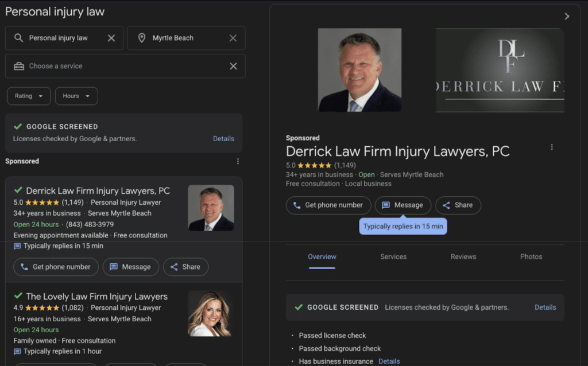Click Message button in Derrick list card
The height and width of the screenshot is (366, 588).
click(130, 267)
